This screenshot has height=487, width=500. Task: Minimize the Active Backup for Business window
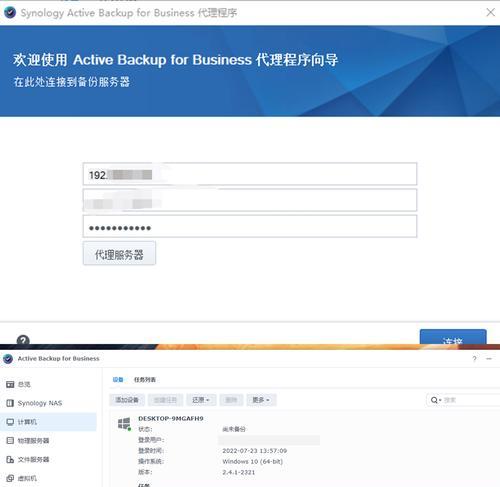(x=489, y=359)
